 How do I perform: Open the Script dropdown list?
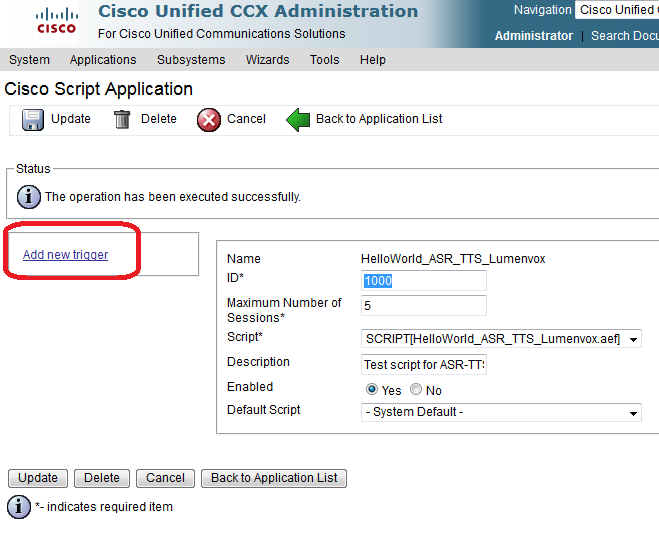[501, 339]
